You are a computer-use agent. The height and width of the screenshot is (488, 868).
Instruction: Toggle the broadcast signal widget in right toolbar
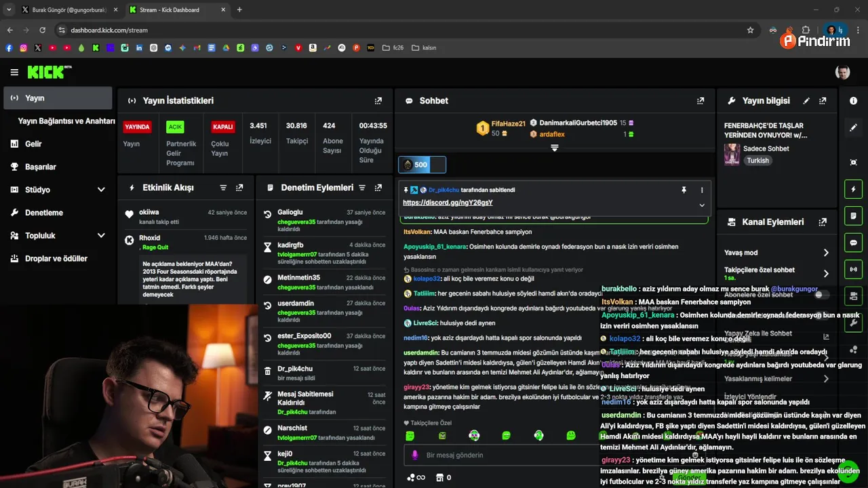853,269
